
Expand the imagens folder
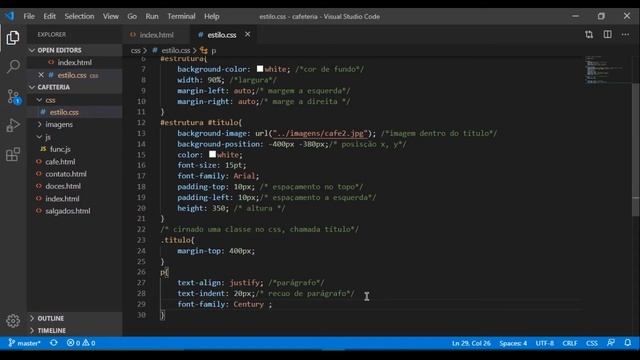click(x=59, y=124)
